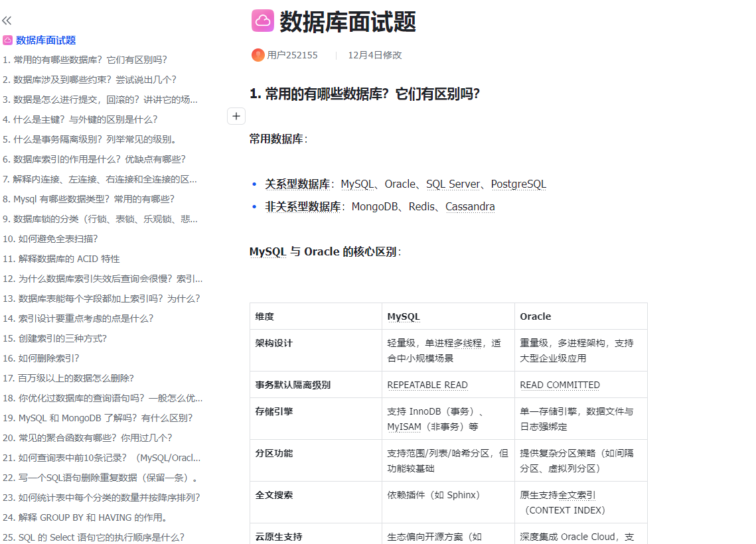Image resolution: width=756 pixels, height=544 pixels.
Task: Click the pink cloud icon beside sidebar title
Action: (x=8, y=40)
